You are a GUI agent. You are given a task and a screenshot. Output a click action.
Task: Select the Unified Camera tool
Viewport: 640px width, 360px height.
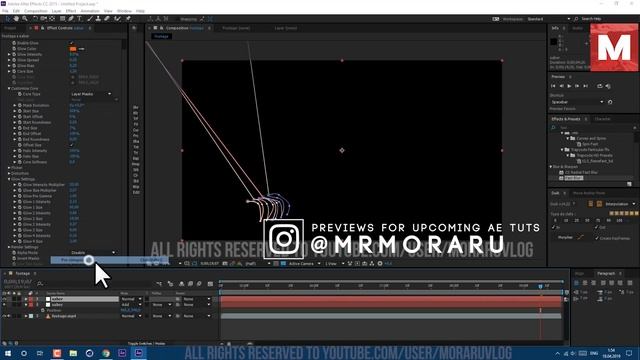point(44,19)
